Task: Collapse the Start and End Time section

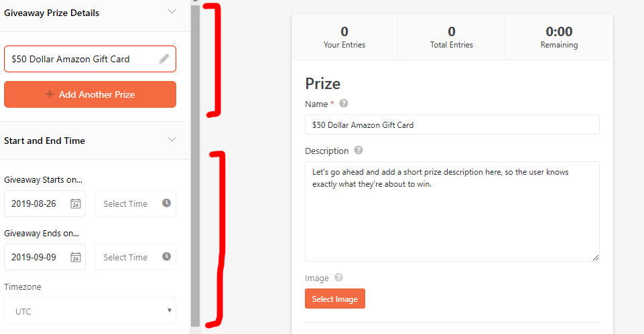Action: (x=172, y=139)
